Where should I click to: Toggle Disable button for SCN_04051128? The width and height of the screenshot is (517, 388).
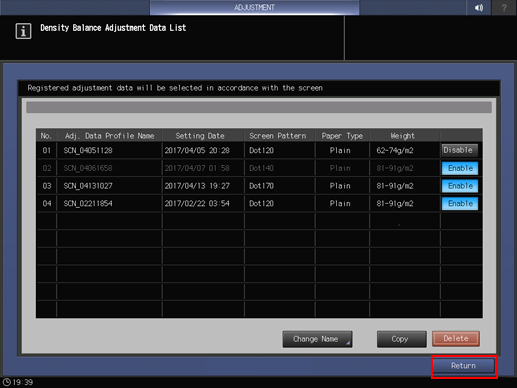[x=460, y=150]
